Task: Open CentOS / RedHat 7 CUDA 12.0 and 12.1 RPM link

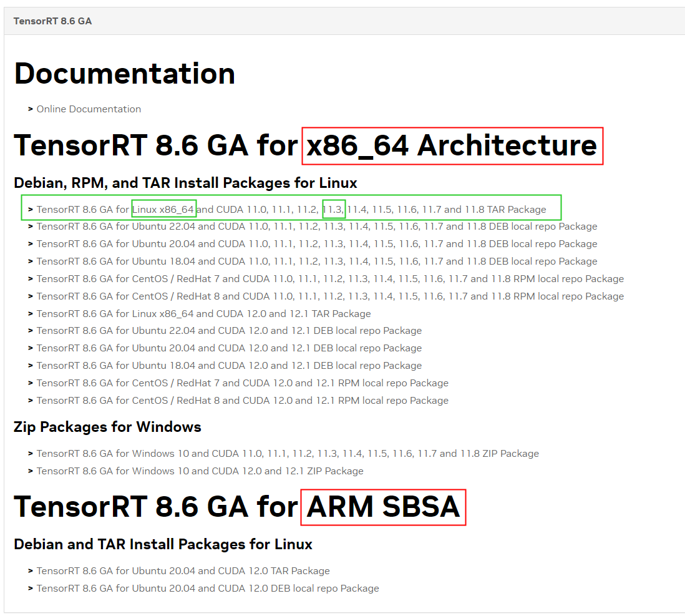Action: click(243, 383)
